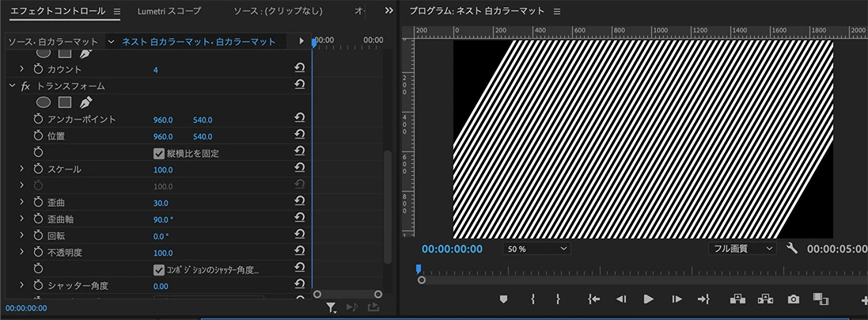Viewport: 868px width, 320px height.
Task: Click the 歪曲 value 30.0
Action: (161, 203)
